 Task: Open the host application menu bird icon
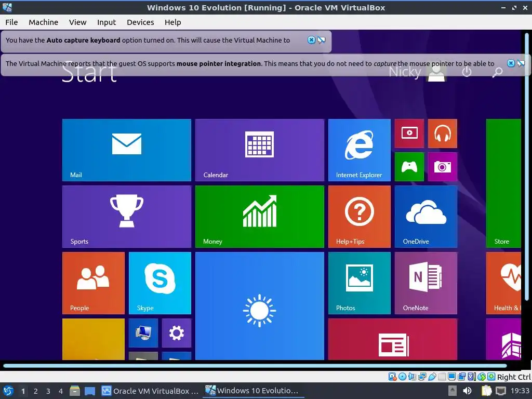click(8, 391)
